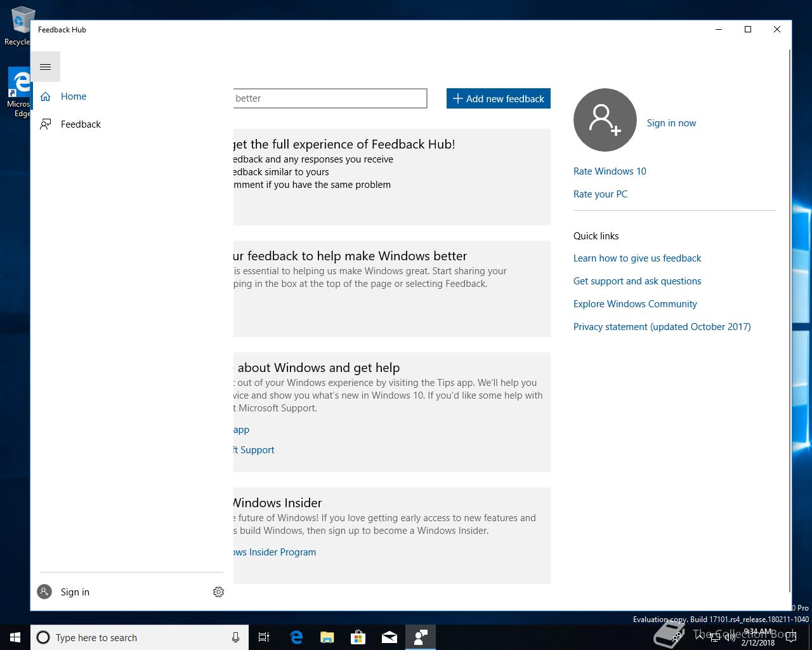This screenshot has width=812, height=650.
Task: Open Mail app from taskbar
Action: pyautogui.click(x=389, y=637)
